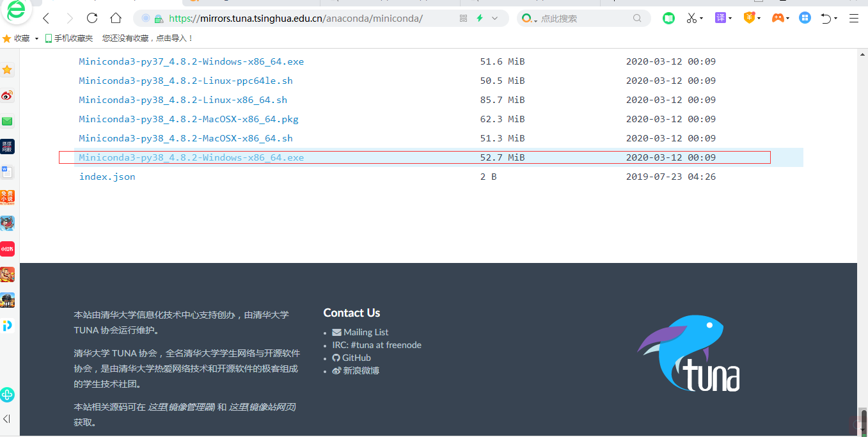The height and width of the screenshot is (437, 868).
Task: Download Miniconda3-py38_4.8.2-Linux-x86_64.sh
Action: click(183, 100)
